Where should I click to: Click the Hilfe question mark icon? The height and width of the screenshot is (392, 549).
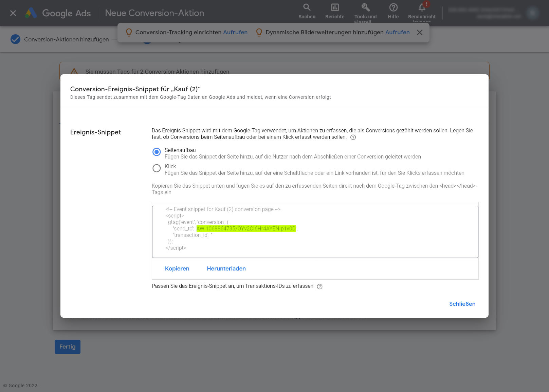(x=393, y=7)
